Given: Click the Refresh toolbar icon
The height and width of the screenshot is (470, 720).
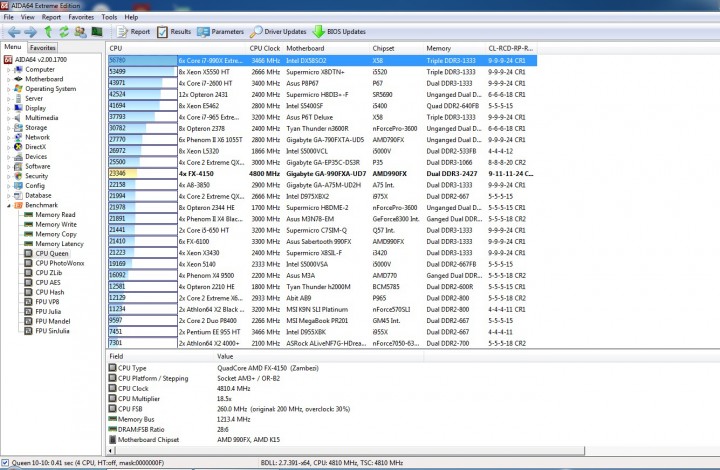Looking at the screenshot, I should (x=64, y=31).
